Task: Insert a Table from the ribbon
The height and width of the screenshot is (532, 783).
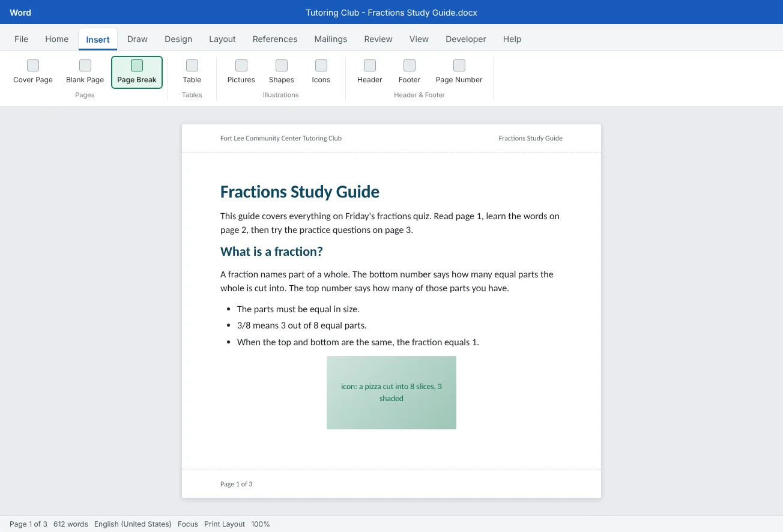Action: click(x=192, y=72)
